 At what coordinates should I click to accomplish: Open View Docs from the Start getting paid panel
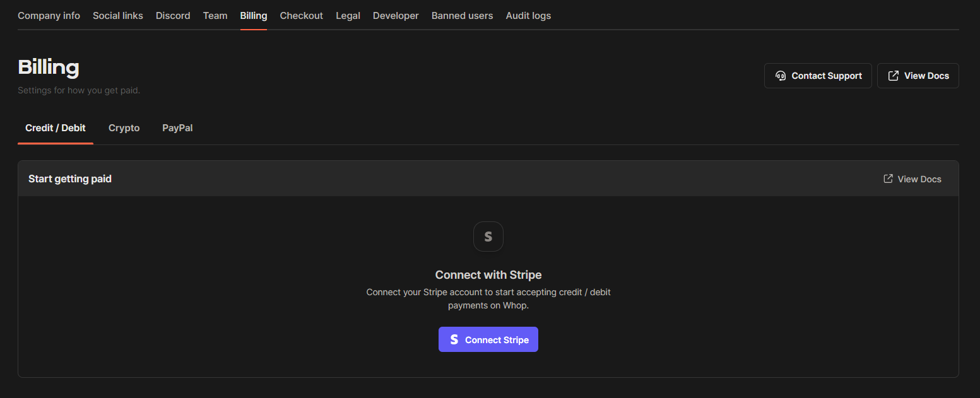(912, 179)
